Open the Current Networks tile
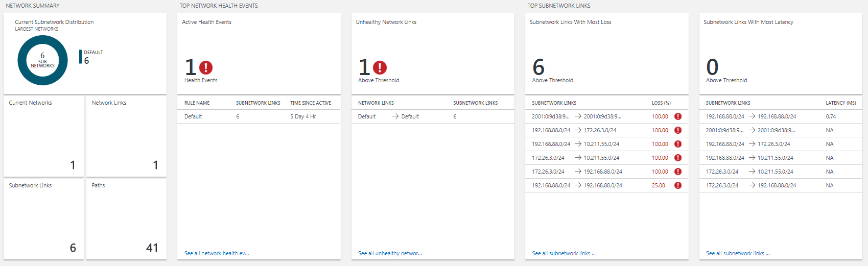The image size is (868, 266). click(x=43, y=136)
